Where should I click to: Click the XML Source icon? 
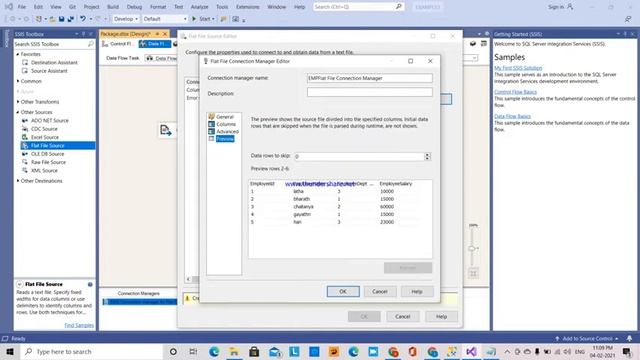(25, 170)
